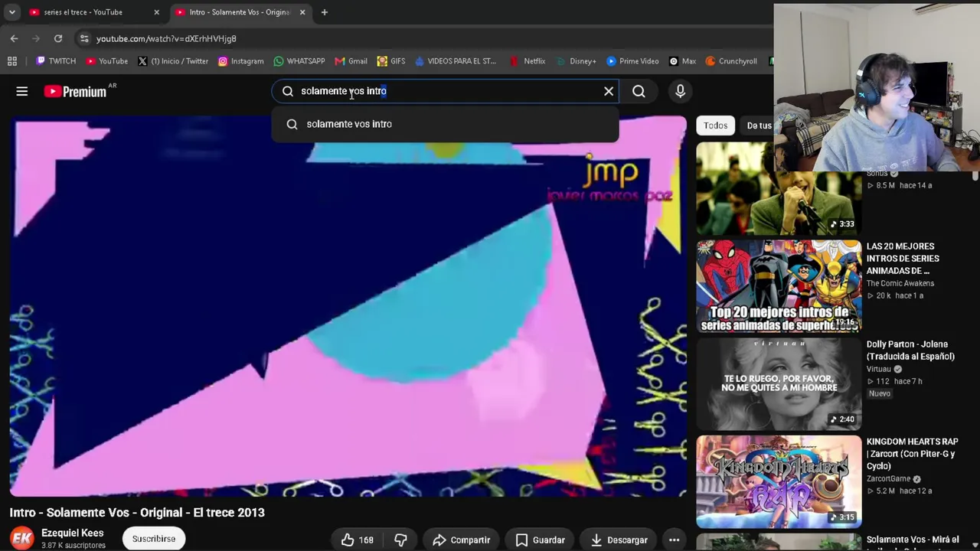Open the Netflix bookmark
The width and height of the screenshot is (980, 551).
528,61
